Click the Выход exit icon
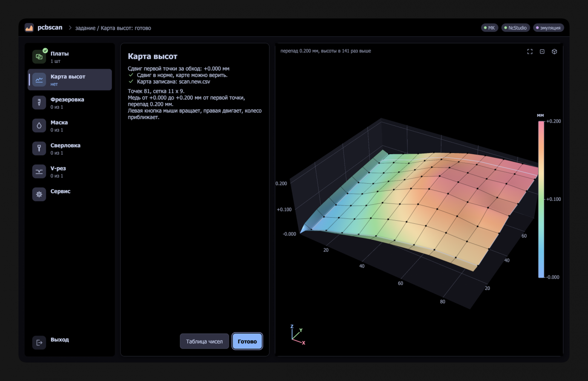Image resolution: width=588 pixels, height=381 pixels. point(39,343)
